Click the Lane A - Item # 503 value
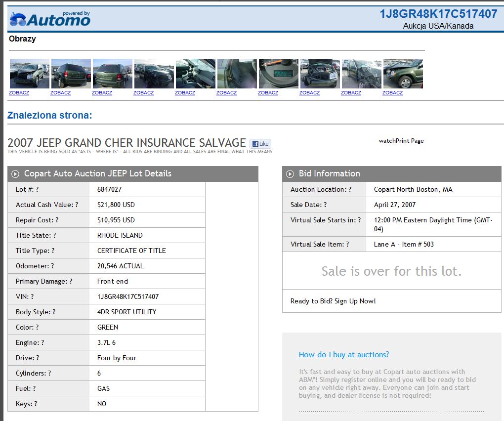 point(404,244)
